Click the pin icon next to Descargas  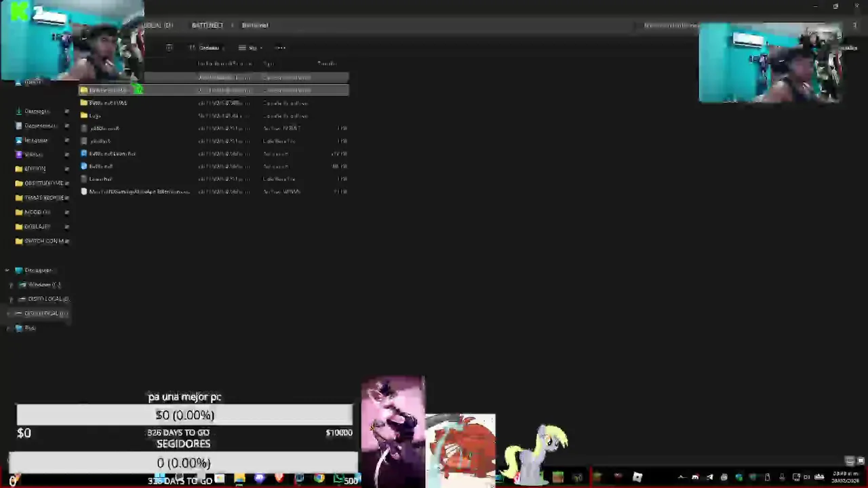point(66,111)
